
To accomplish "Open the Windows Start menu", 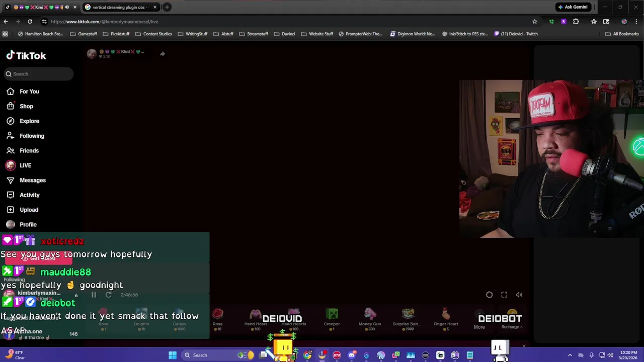I will pos(173,355).
